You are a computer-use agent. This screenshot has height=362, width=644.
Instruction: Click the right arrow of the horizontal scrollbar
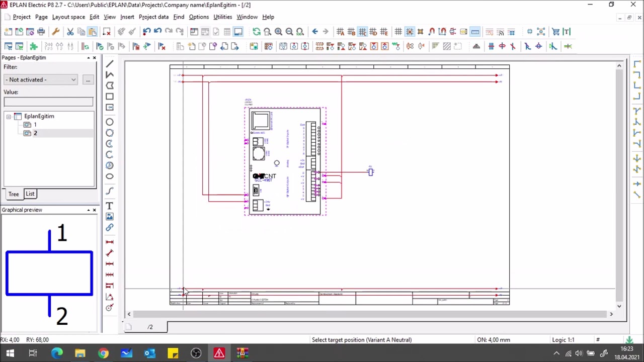point(611,314)
